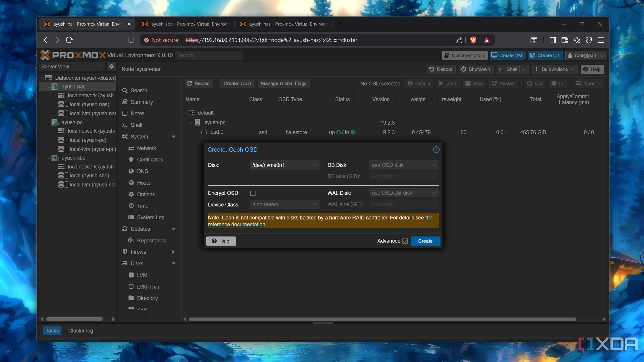The width and height of the screenshot is (644, 362).
Task: Go back with the browser back arrow
Action: coord(46,40)
